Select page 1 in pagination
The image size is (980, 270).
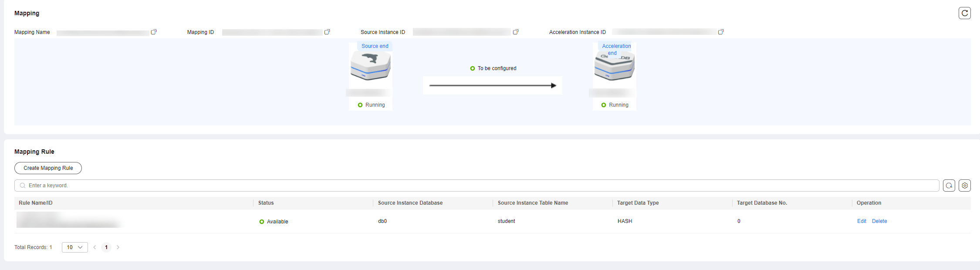coord(106,247)
